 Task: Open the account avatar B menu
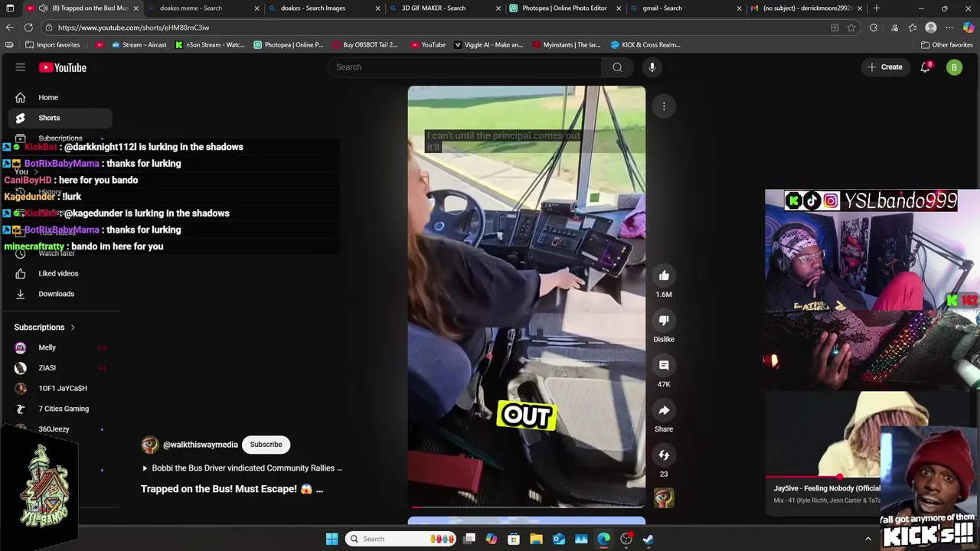(954, 67)
